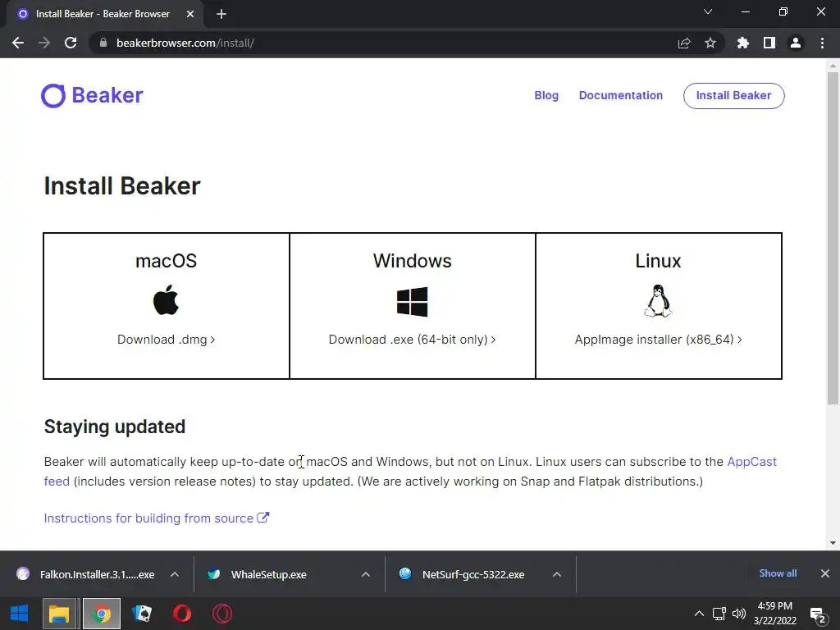840x630 pixels.
Task: Click the Install Beaker heading text
Action: point(122,186)
